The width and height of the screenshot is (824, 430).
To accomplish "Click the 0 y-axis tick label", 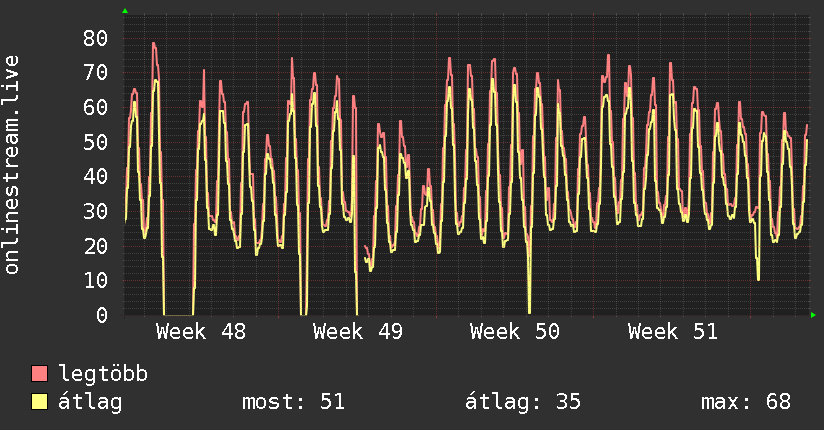I will point(102,315).
